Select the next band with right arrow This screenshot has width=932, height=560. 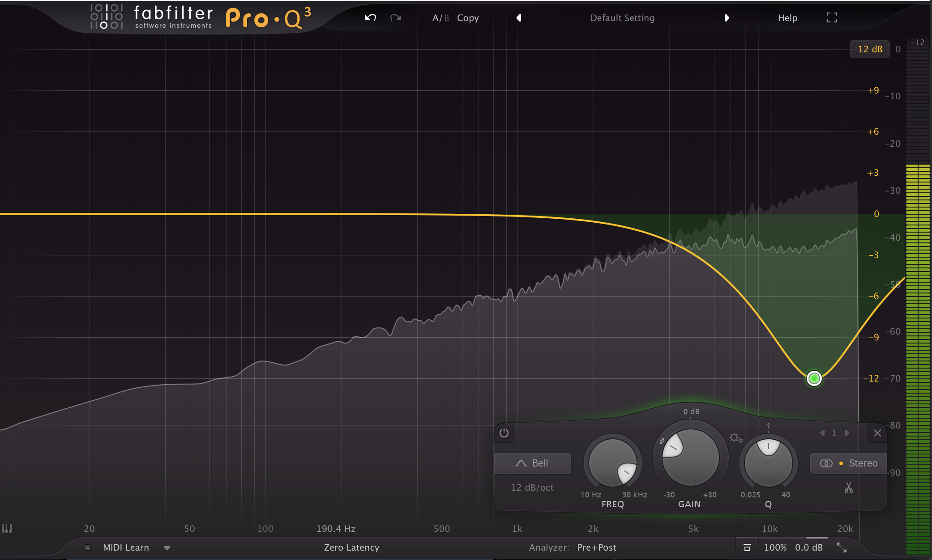[847, 433]
